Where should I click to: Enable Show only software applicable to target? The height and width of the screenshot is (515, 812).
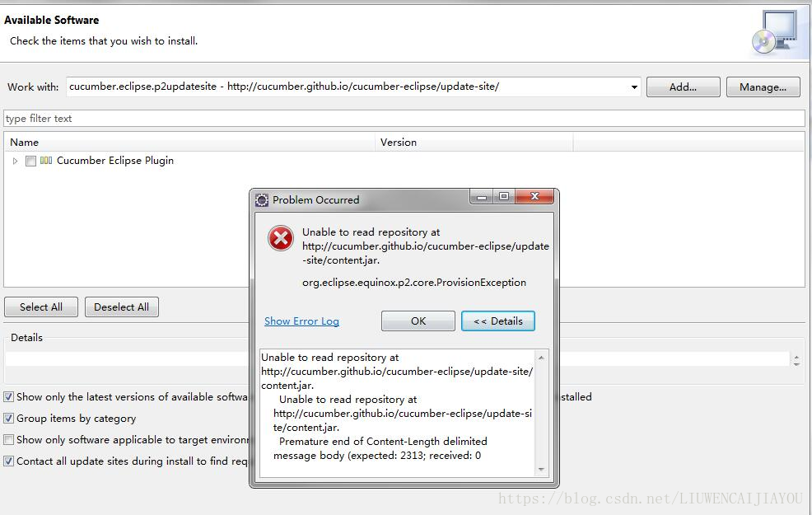tap(9, 440)
